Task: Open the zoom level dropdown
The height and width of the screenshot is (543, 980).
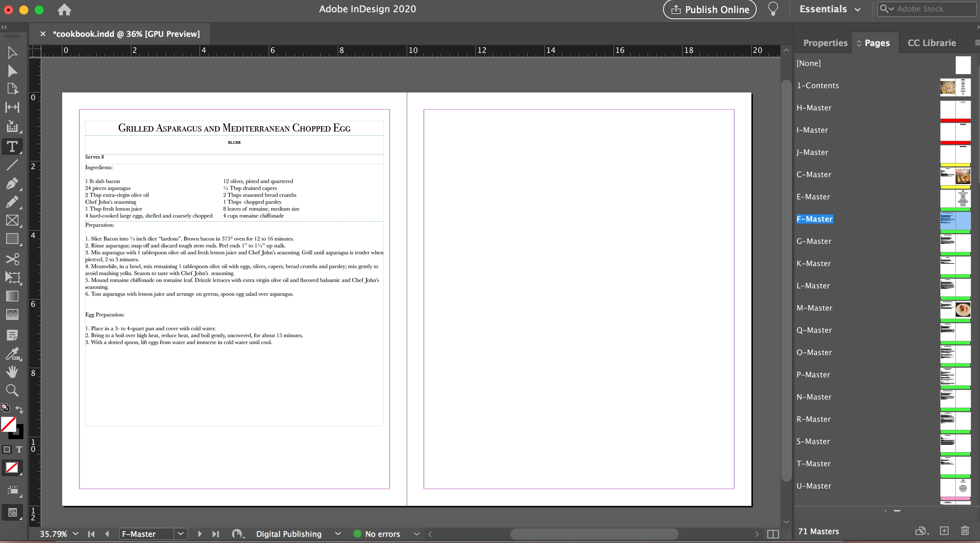Action: pos(76,534)
